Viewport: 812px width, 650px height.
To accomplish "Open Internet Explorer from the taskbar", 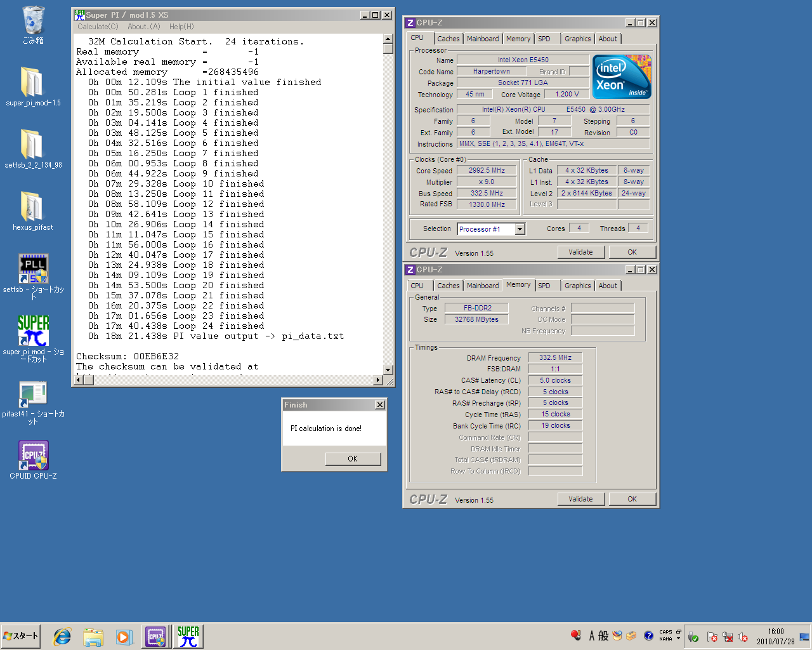I will point(62,637).
